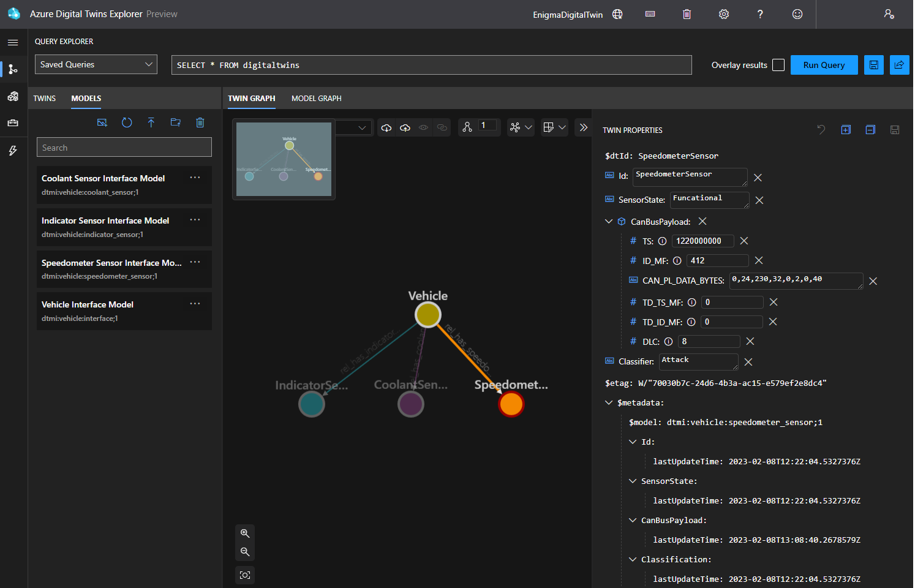Screen dimensions: 915x588
Task: Remove the Classifier property value
Action: [748, 362]
